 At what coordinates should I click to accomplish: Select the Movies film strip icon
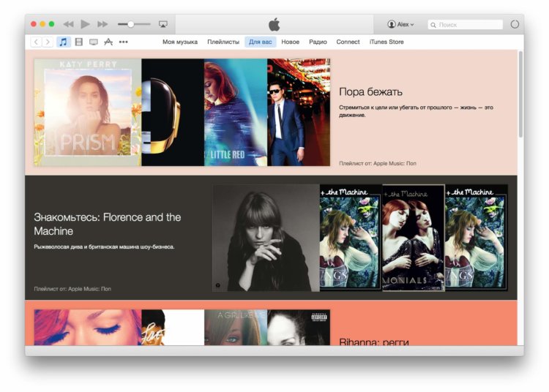pyautogui.click(x=79, y=42)
